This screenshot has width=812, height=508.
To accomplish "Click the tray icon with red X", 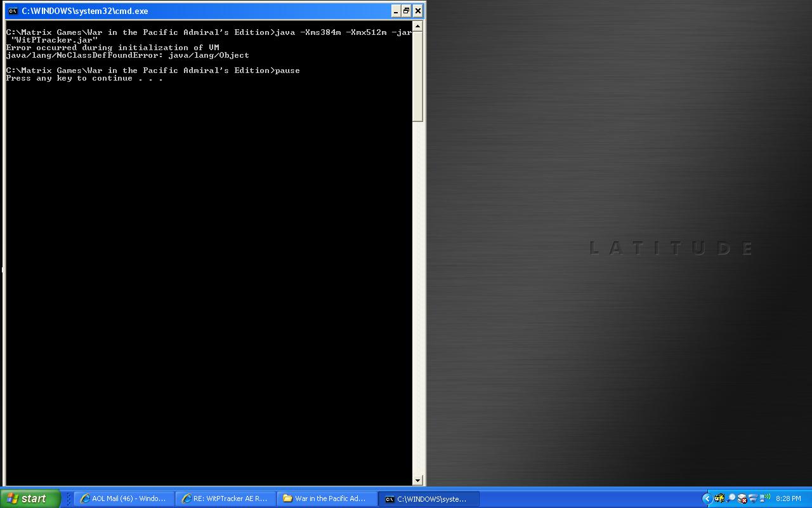I will (x=742, y=498).
